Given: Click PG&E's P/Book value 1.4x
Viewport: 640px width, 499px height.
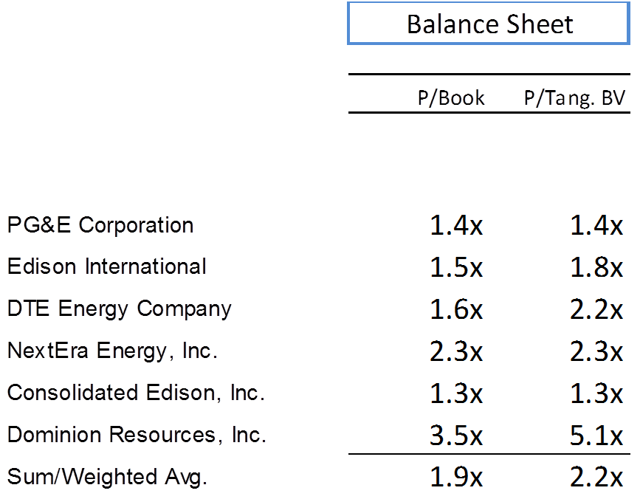Looking at the screenshot, I should coord(456,225).
